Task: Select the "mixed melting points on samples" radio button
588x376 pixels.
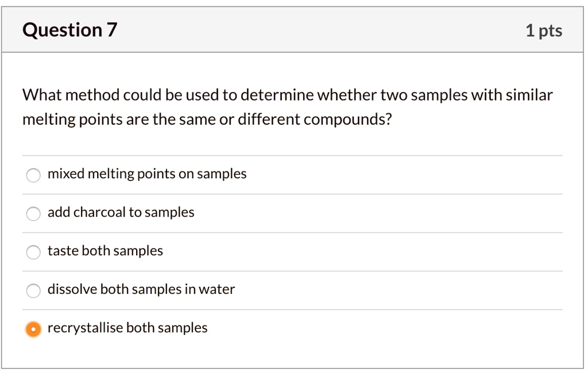Action: coord(33,175)
